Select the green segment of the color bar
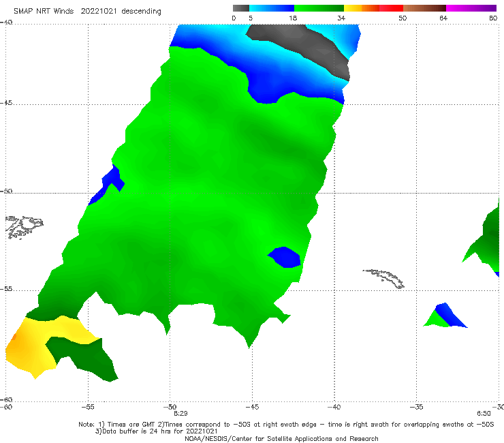 (319, 8)
